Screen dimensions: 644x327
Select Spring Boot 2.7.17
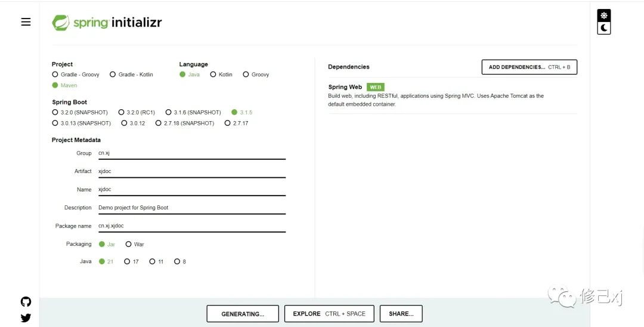coord(237,123)
